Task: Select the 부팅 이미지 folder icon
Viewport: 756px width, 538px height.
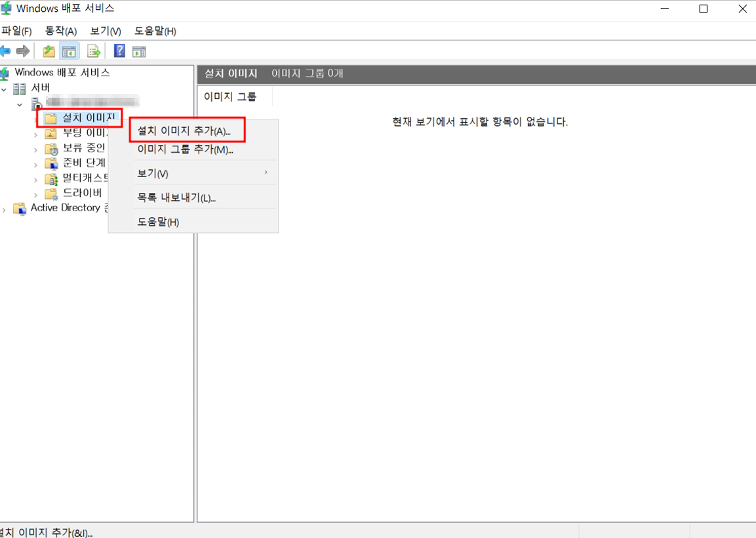Action: point(50,133)
